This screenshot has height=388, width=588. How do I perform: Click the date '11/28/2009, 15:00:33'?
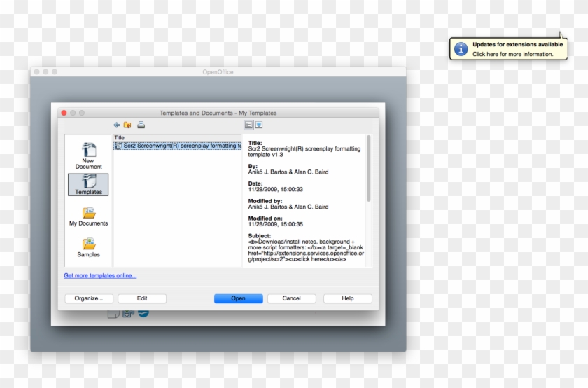tap(276, 190)
